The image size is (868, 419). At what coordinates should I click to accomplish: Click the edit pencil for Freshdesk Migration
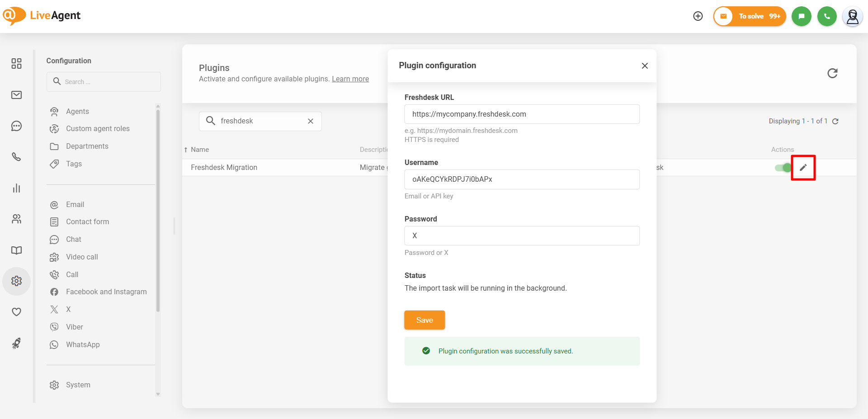(803, 168)
